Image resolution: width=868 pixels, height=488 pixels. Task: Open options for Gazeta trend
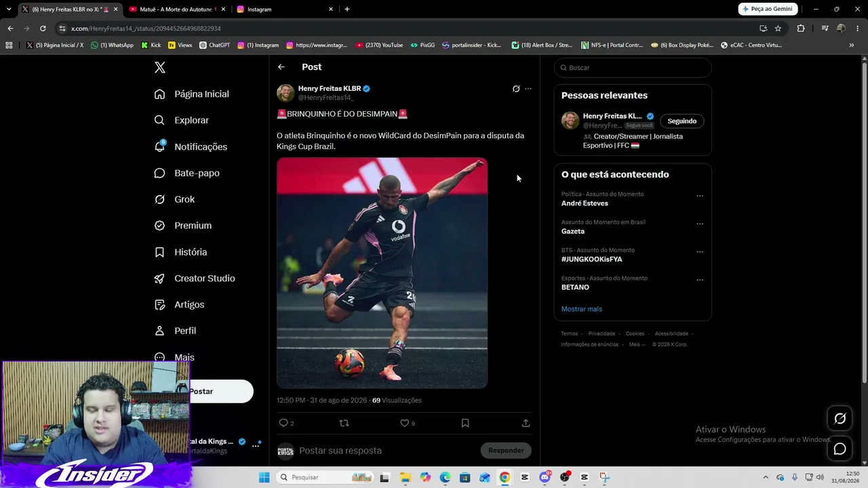point(700,224)
